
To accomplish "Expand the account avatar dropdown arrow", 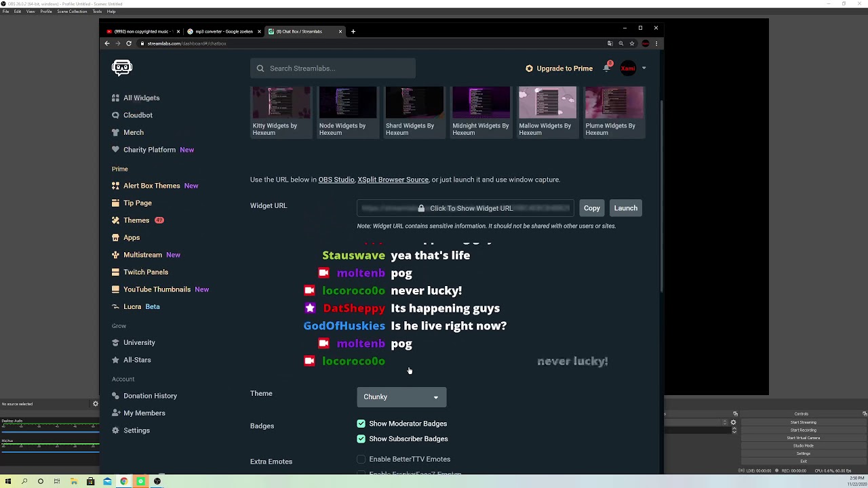I will pos(644,68).
